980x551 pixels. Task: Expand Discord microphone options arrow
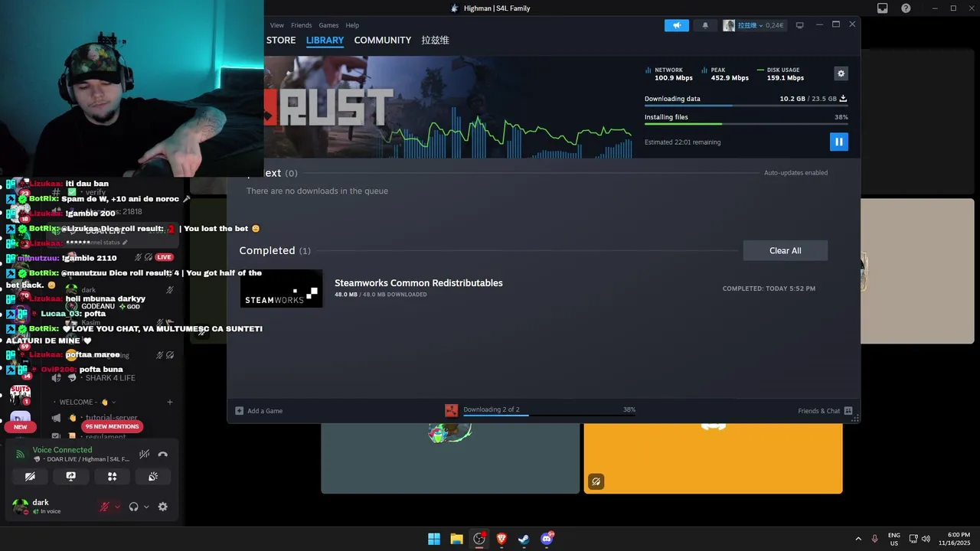point(117,507)
